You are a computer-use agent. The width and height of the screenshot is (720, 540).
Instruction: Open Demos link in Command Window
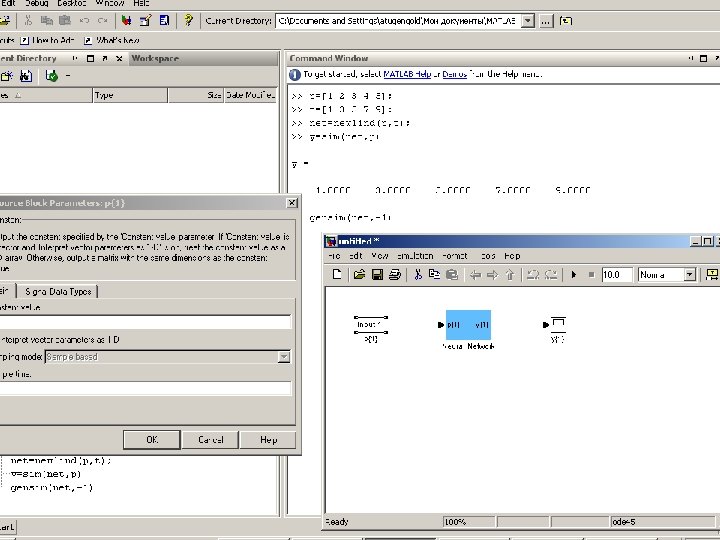pyautogui.click(x=455, y=74)
